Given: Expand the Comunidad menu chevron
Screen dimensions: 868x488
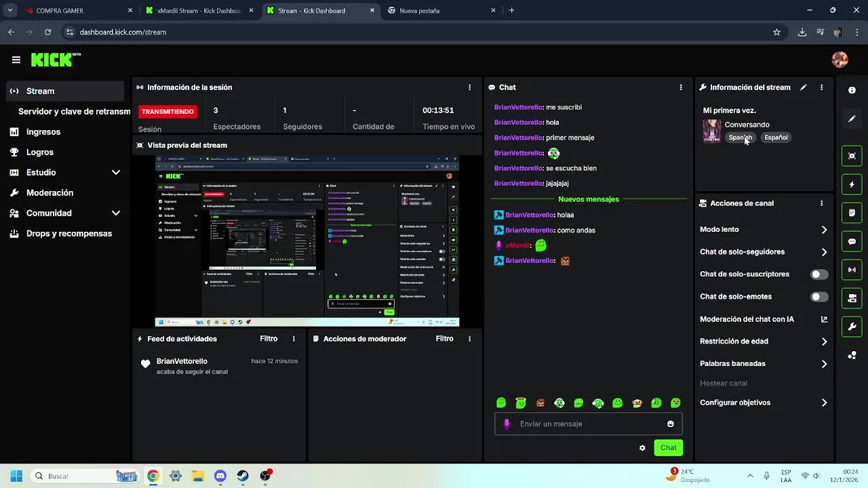Looking at the screenshot, I should (116, 213).
